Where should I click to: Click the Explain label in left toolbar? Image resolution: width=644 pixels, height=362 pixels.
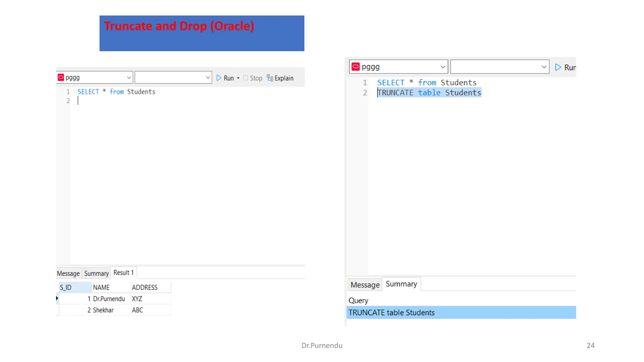[x=284, y=78]
